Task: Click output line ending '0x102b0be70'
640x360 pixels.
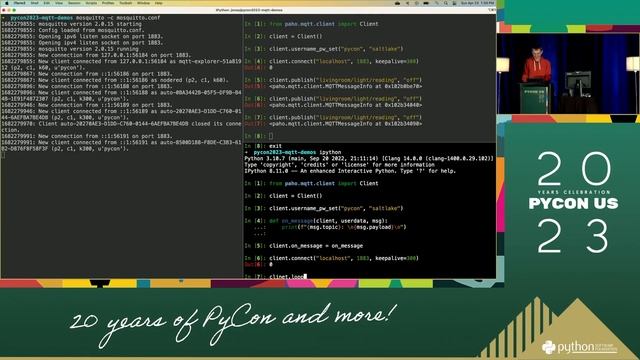Action: (x=333, y=87)
